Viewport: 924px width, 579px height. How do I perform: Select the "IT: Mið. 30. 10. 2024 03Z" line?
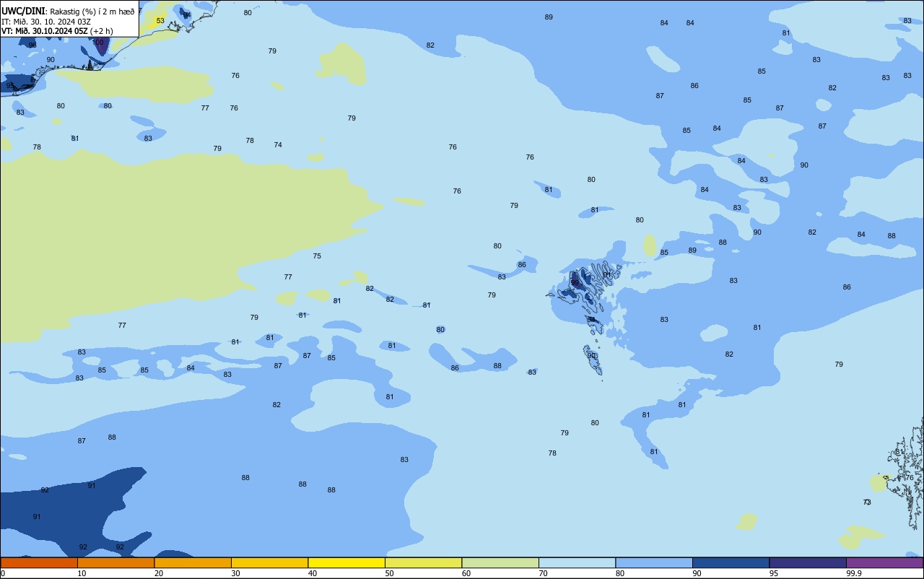coord(46,21)
